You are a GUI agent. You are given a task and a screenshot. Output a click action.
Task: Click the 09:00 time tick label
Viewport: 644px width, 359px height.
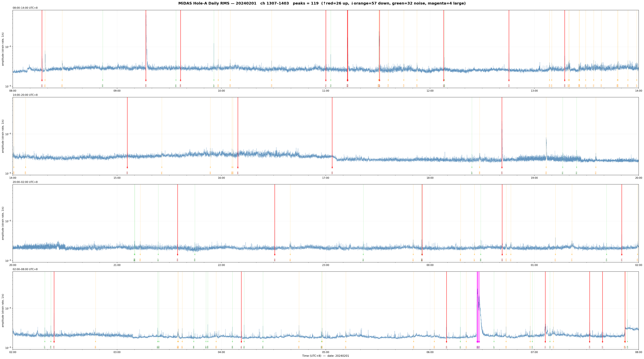tap(117, 91)
